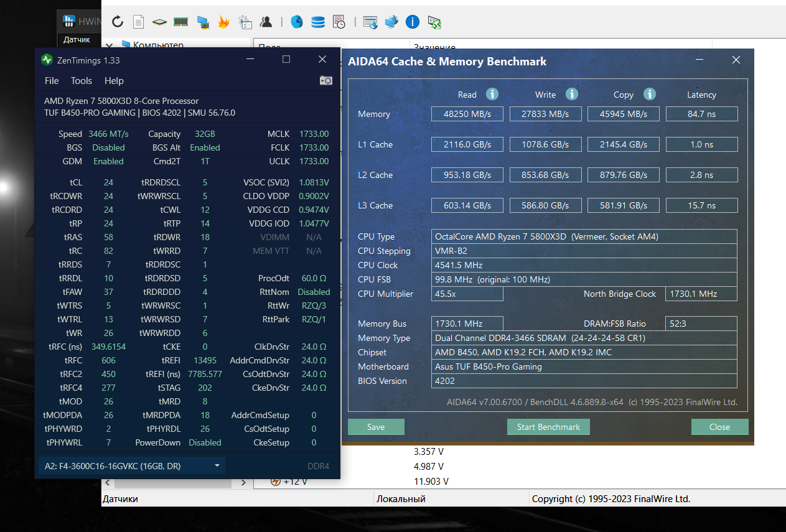Click the +12 V reading 11.903 V

point(431,482)
